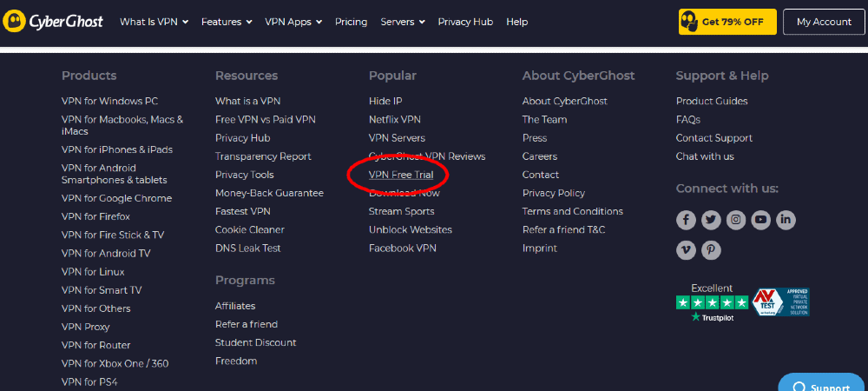Open the VPN for Others link
Viewport: 868px width, 391px height.
click(95, 308)
